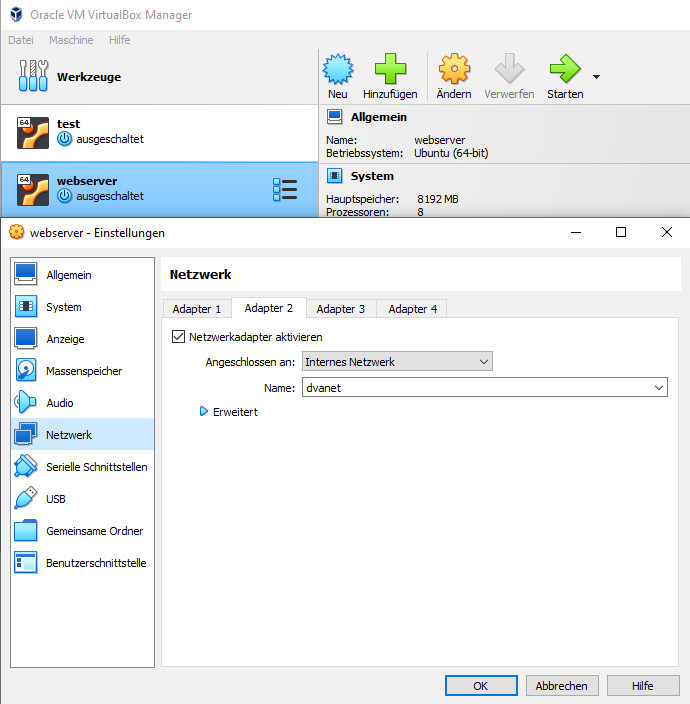Click 'Ubuntu (64-bit)' Betriebssystem value
Screen dimensions: 690x704
451,153
